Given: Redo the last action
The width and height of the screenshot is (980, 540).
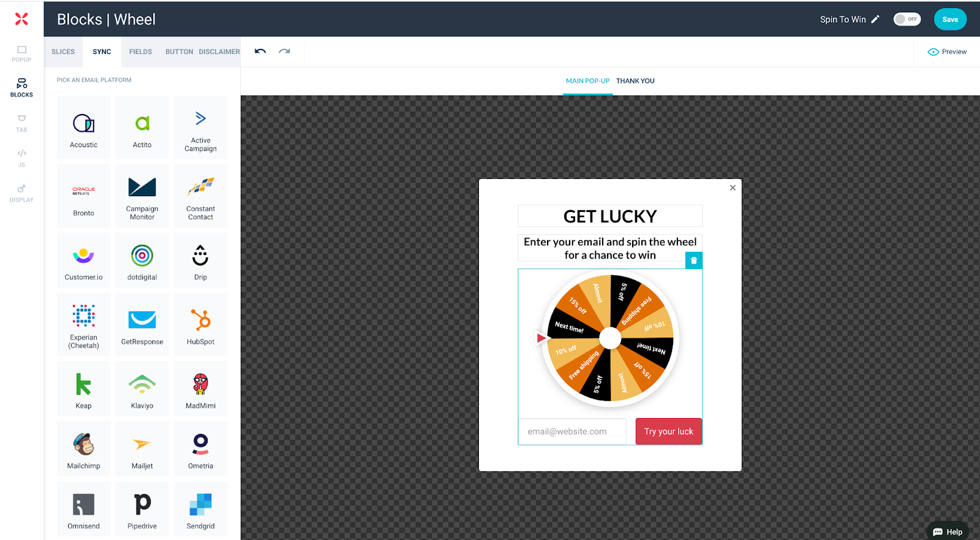Looking at the screenshot, I should click(284, 51).
